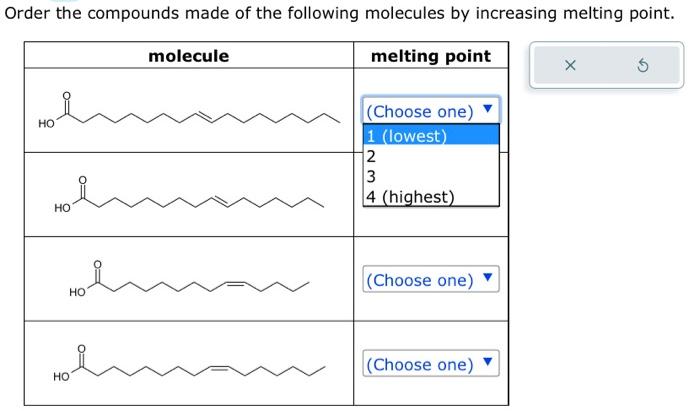Click the first row dropdown arrow triangle
The image size is (700, 411).
click(488, 108)
